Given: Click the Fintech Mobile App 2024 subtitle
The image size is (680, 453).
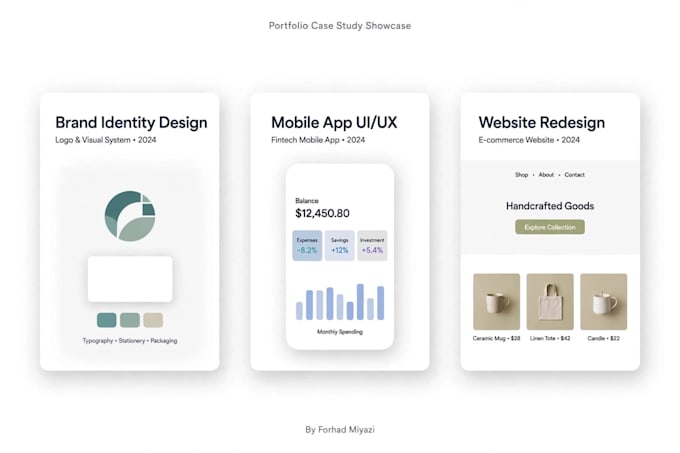Looking at the screenshot, I should point(318,140).
